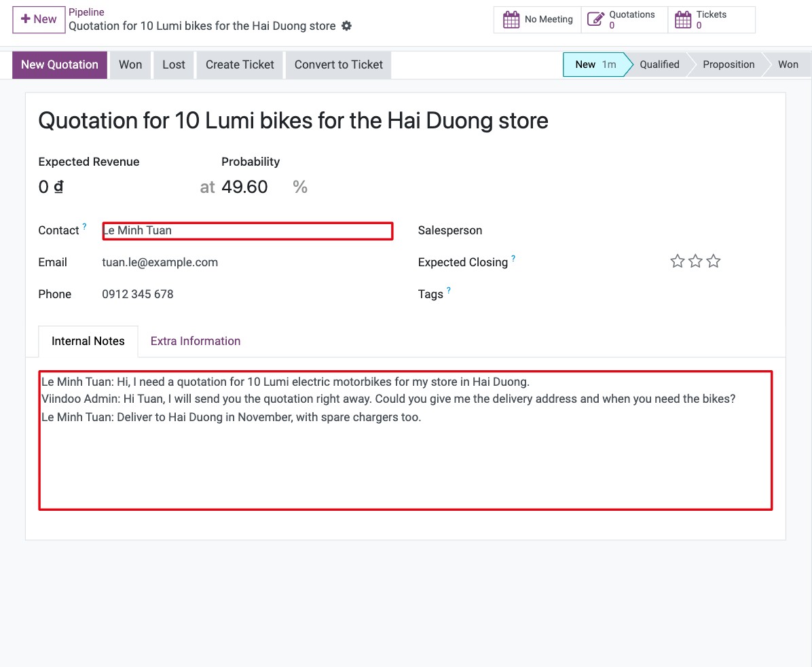Select the Internal Notes tab
Screen dimensions: 812x667
click(x=88, y=341)
